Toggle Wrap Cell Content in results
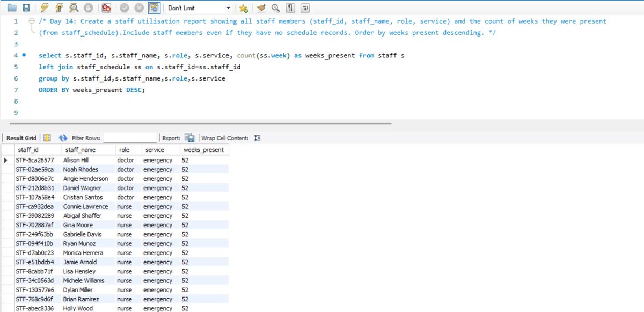 [x=257, y=137]
